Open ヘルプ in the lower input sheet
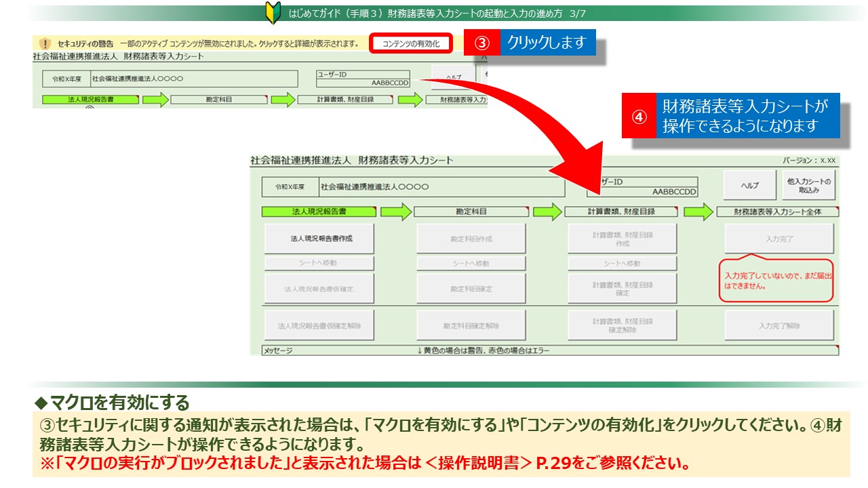This screenshot has width=868, height=488. [749, 186]
